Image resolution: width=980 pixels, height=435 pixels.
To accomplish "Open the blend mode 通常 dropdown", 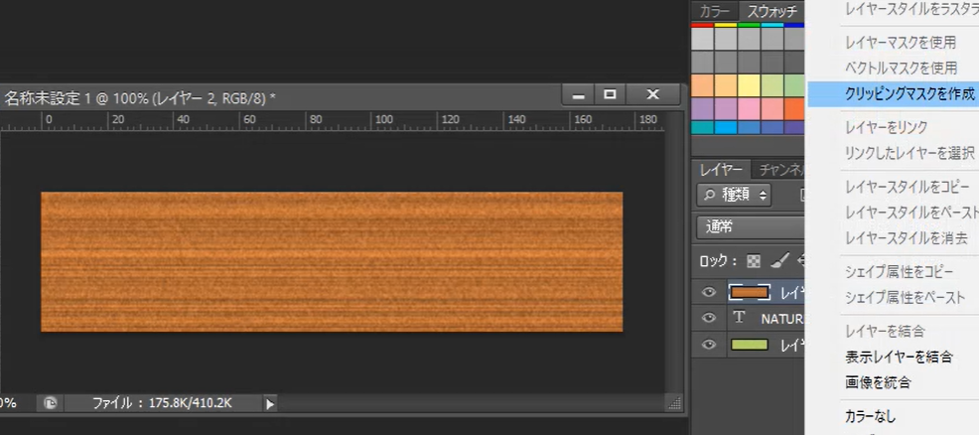I will click(x=750, y=225).
